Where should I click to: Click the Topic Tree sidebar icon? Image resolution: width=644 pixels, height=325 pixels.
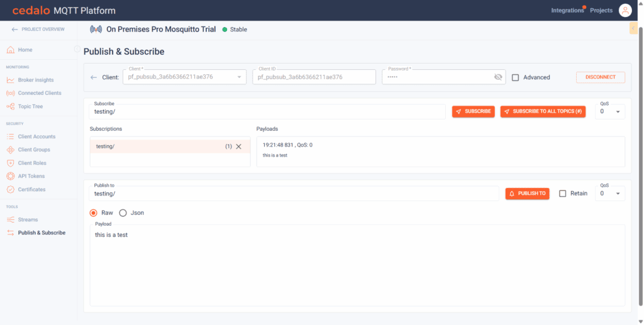coord(11,106)
